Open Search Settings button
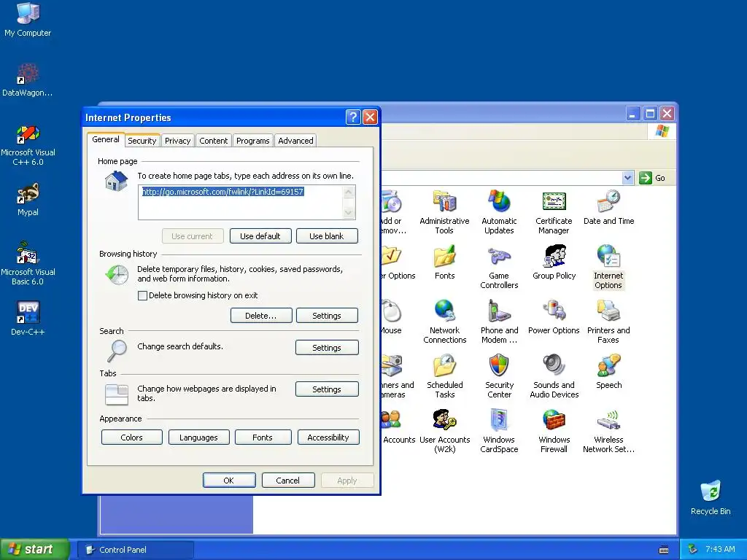The width and height of the screenshot is (747, 560). coord(327,348)
